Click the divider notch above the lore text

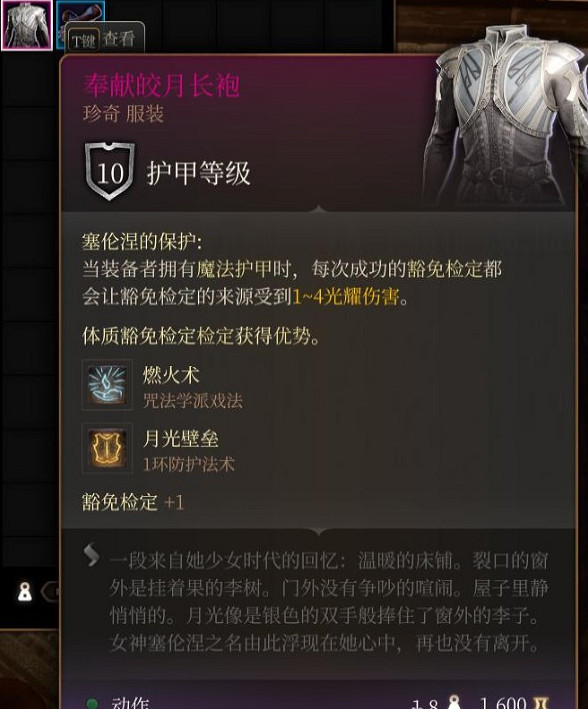tap(318, 531)
